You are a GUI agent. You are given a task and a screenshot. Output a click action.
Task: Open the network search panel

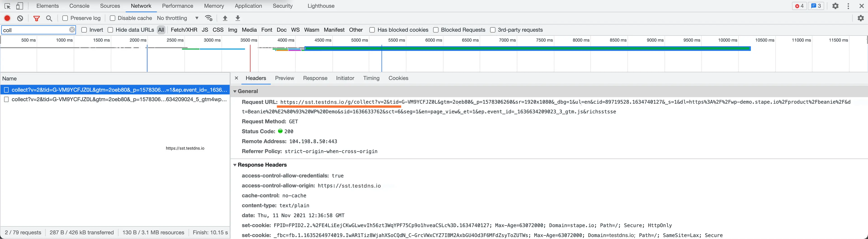pyautogui.click(x=49, y=18)
